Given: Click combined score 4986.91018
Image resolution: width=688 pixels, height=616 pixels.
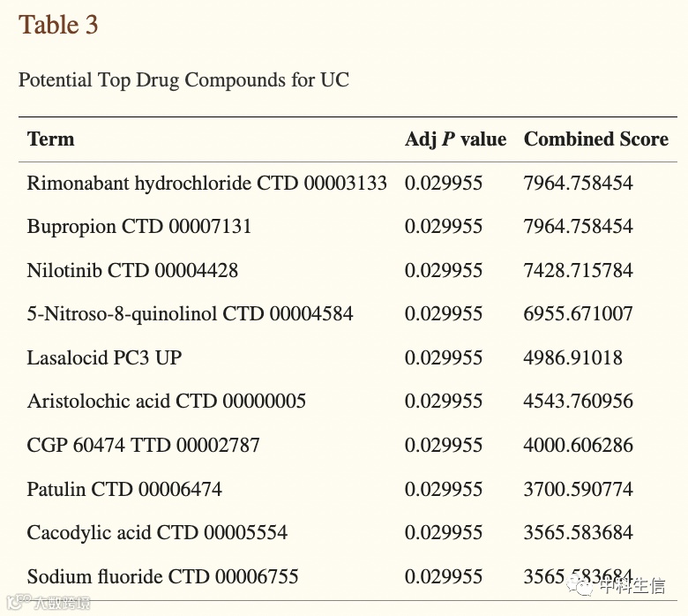Looking at the screenshot, I should [x=572, y=357].
